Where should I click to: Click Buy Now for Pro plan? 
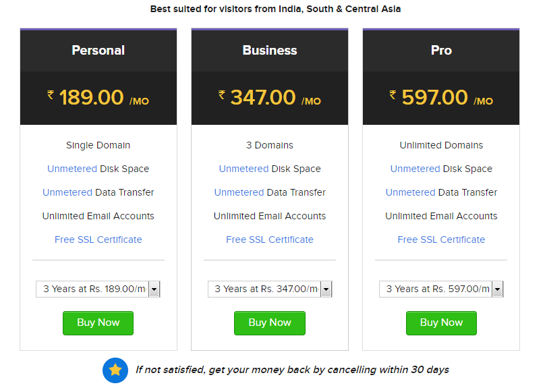441,323
